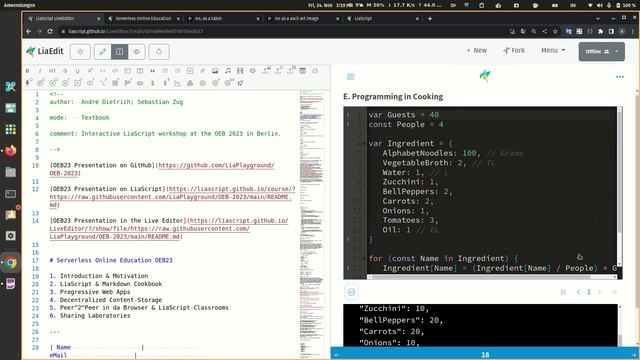Click megaphone text-to-speech icon
Image resolution: width=640 pixels, height=360 pixels.
point(240,83)
